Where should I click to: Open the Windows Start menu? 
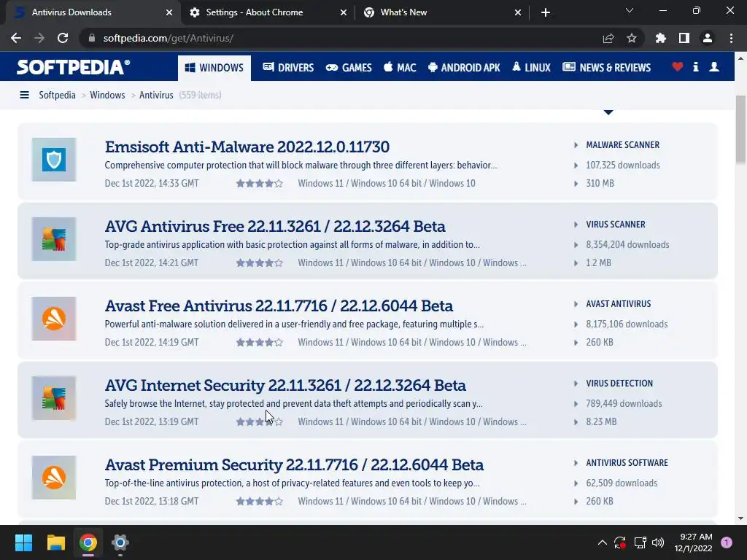[x=23, y=542]
